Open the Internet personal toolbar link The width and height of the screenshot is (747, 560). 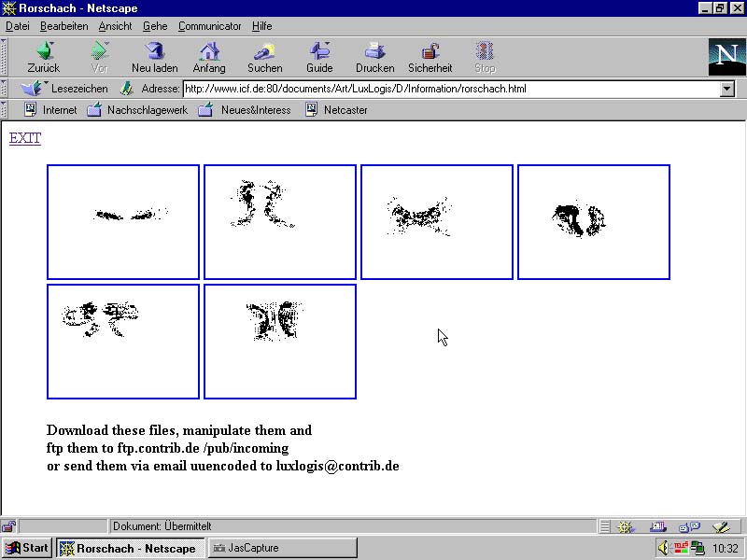[50, 110]
